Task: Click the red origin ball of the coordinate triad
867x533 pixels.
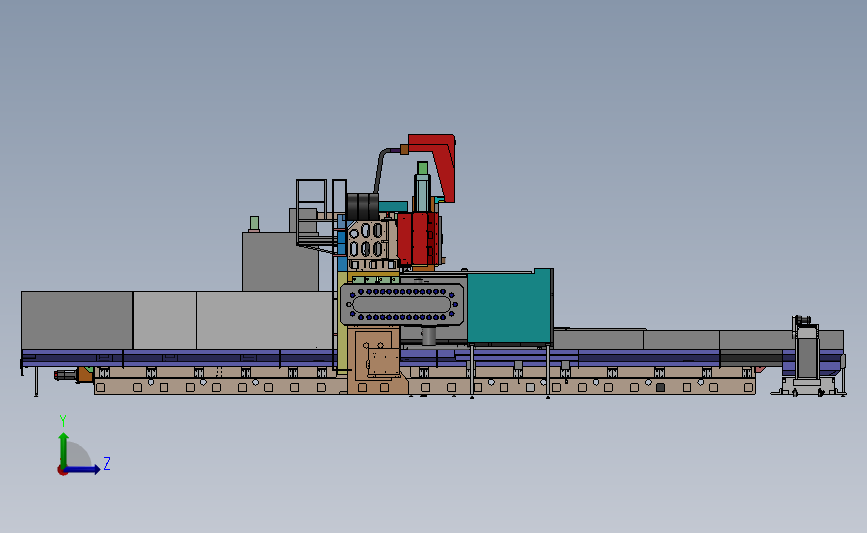Action: [x=62, y=471]
